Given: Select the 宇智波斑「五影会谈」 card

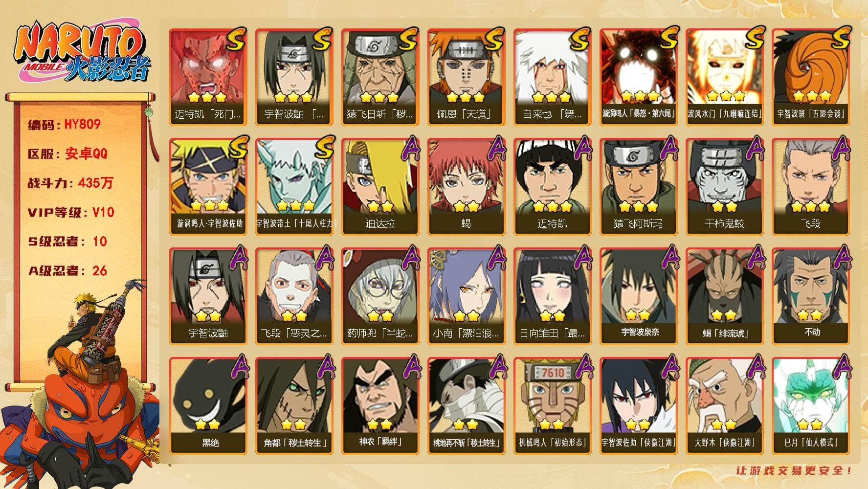Looking at the screenshot, I should tap(810, 77).
